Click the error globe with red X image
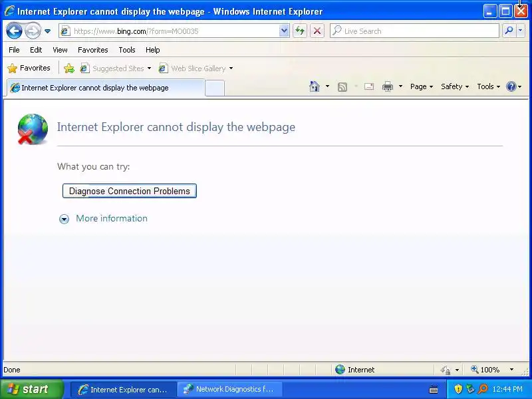Viewport: 532px width, 399px height. [x=33, y=129]
